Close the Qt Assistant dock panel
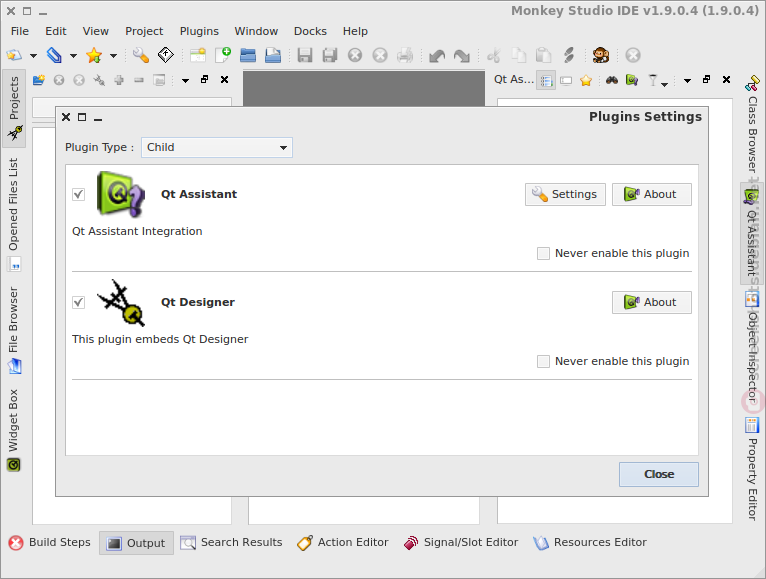This screenshot has height=579, width=766. (726, 80)
